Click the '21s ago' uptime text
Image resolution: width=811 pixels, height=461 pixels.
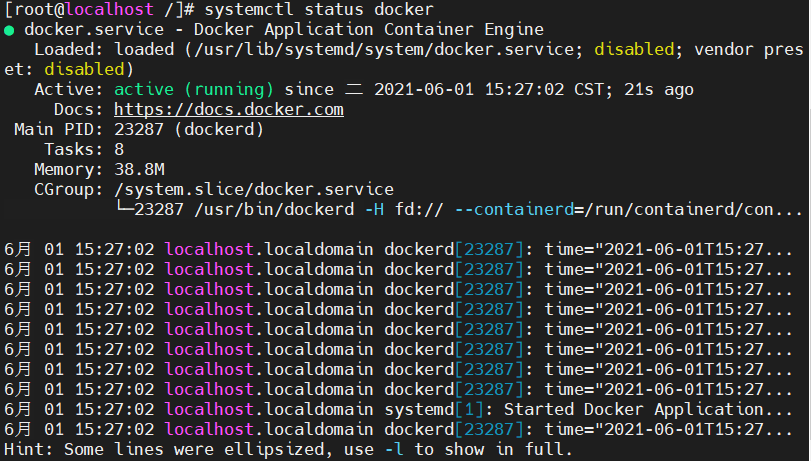click(659, 90)
